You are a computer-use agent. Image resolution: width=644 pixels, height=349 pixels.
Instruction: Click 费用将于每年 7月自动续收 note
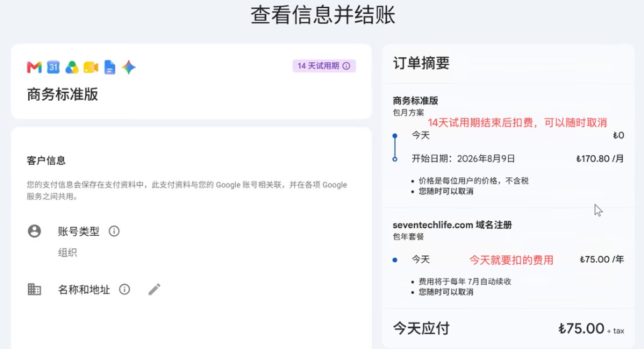(x=465, y=282)
